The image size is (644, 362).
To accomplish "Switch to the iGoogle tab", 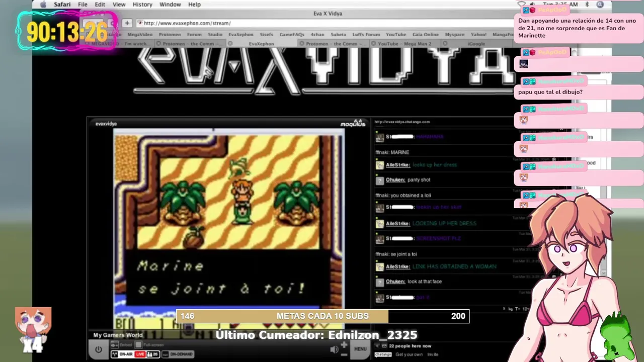I will tap(476, 44).
